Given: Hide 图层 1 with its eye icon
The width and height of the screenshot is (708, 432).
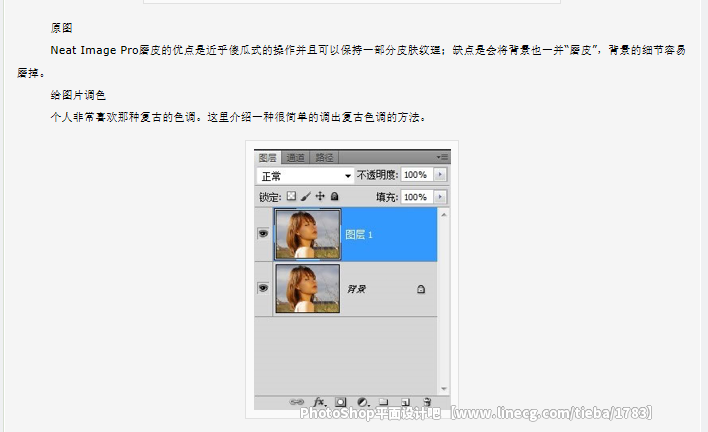Looking at the screenshot, I should pyautogui.click(x=263, y=233).
